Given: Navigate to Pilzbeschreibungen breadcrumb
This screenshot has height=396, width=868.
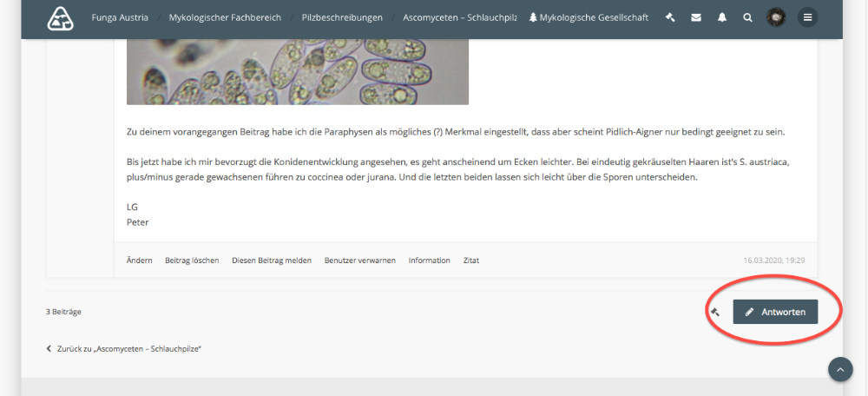Looking at the screenshot, I should (x=341, y=17).
